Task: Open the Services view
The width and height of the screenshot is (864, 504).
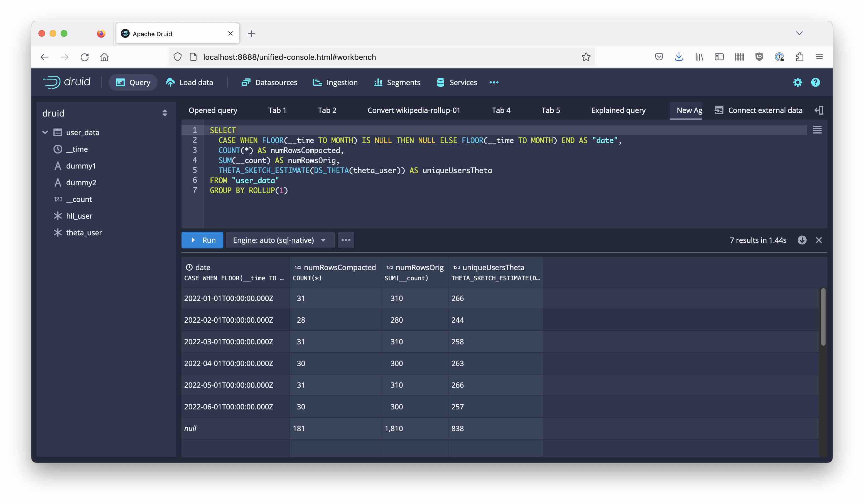Action: coord(457,82)
